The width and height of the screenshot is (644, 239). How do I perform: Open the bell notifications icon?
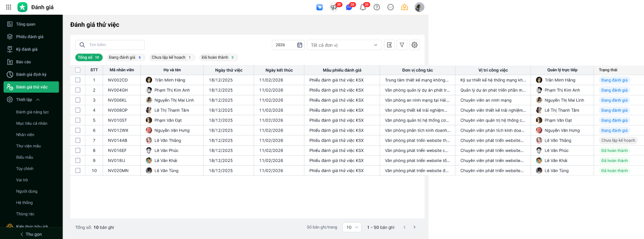pyautogui.click(x=363, y=7)
